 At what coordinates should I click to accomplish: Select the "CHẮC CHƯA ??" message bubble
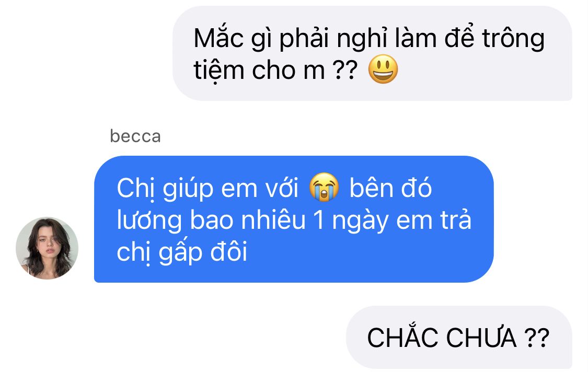point(459,337)
